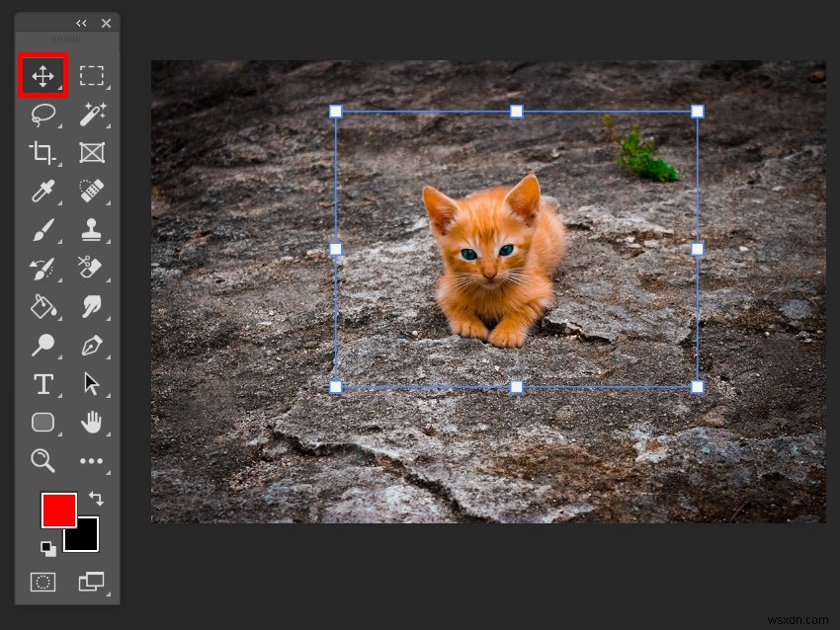Click the red foreground color swatch
This screenshot has height=630, width=840.
(58, 511)
